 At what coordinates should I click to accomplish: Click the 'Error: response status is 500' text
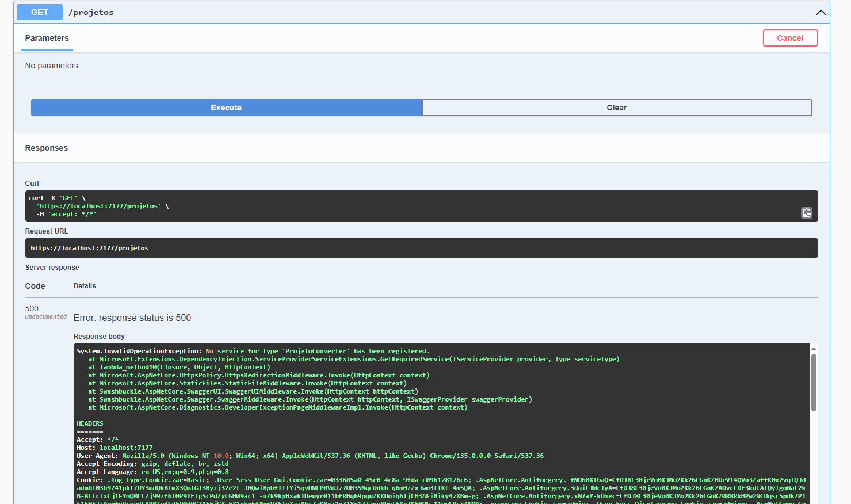coord(132,318)
